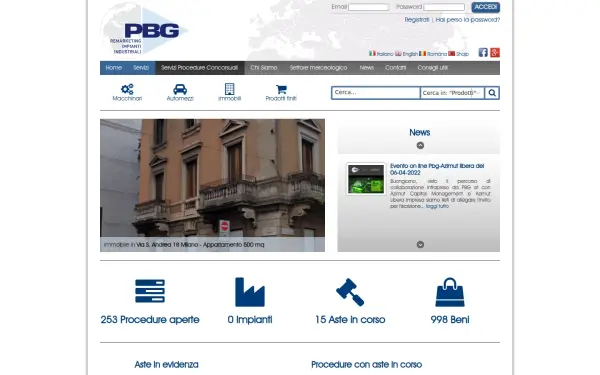Click the 'News' panel heading
The image size is (600, 375).
click(x=419, y=132)
